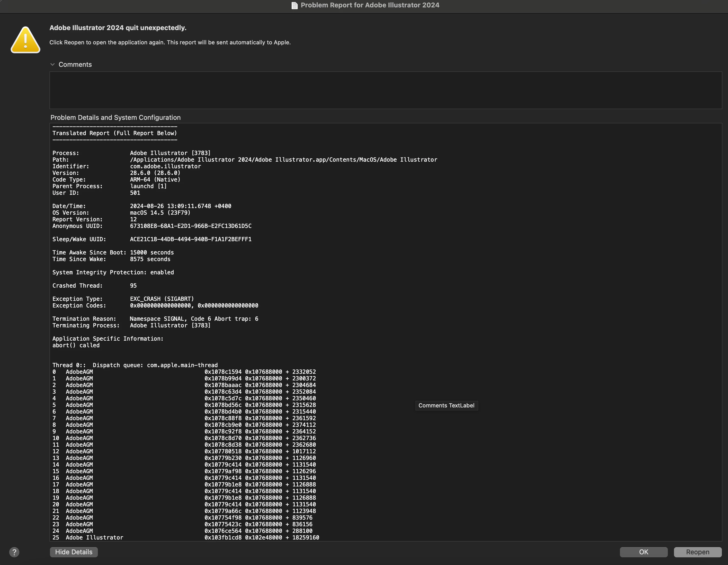Collapse the Comments disclosure chevron
This screenshot has height=565, width=728.
(x=52, y=64)
